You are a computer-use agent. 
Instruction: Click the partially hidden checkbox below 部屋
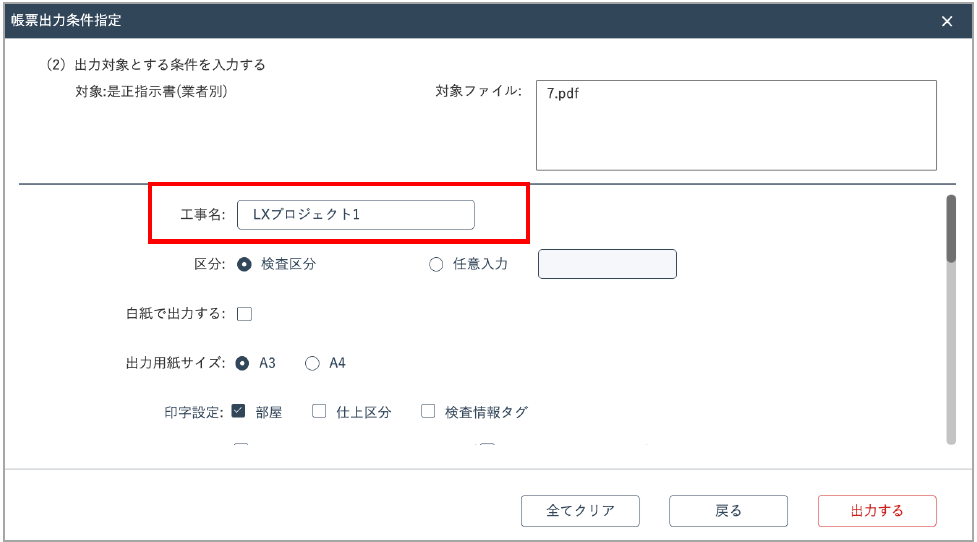(240, 446)
